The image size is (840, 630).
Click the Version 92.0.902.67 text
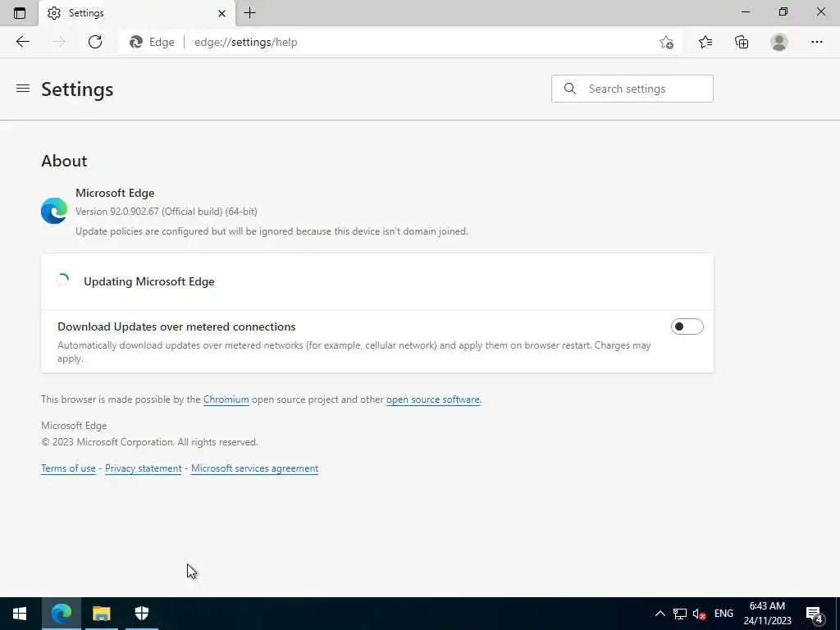[x=166, y=212]
